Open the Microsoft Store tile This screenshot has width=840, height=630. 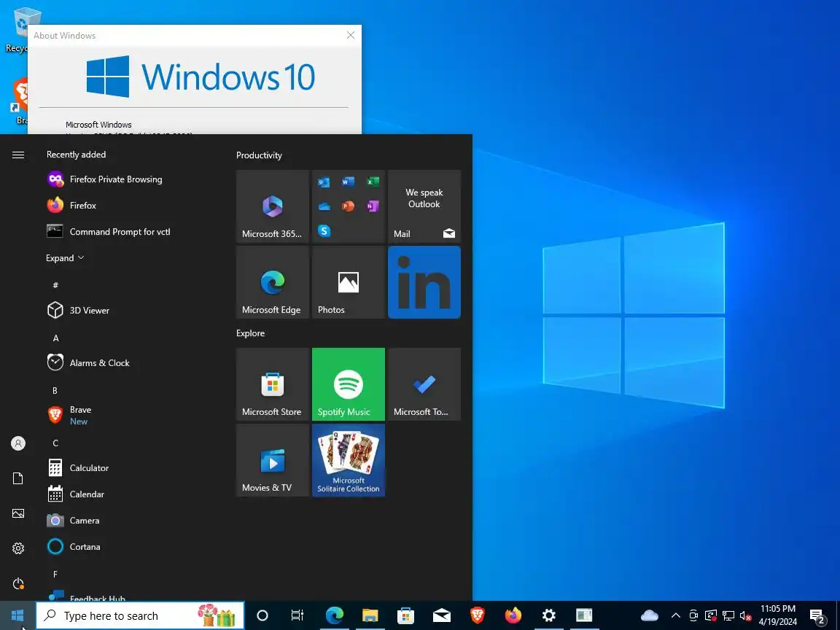tap(273, 384)
